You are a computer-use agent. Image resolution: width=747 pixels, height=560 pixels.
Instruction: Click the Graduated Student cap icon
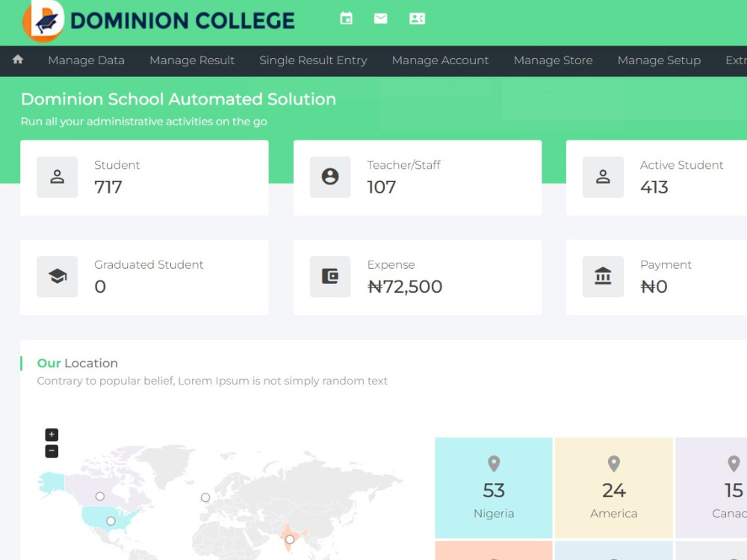(58, 277)
